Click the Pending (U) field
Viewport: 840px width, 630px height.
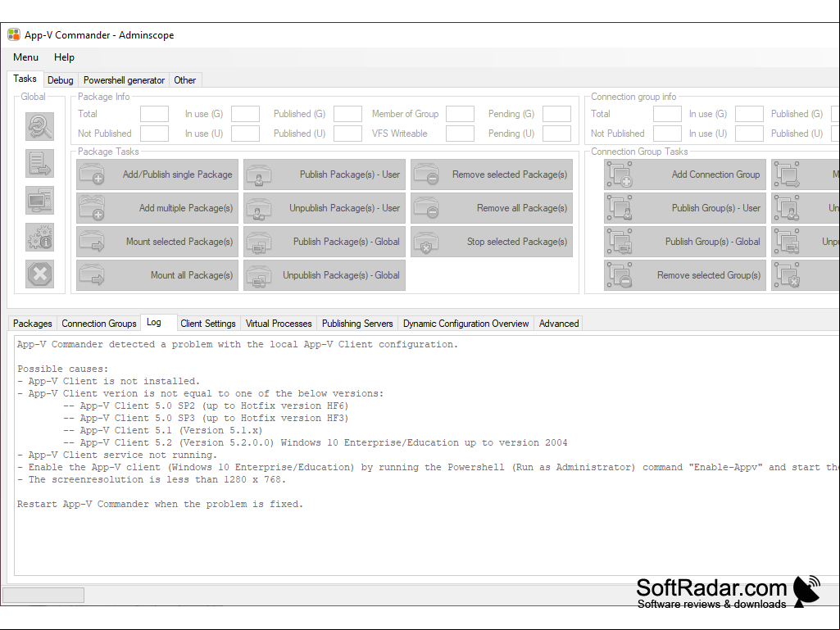(556, 134)
